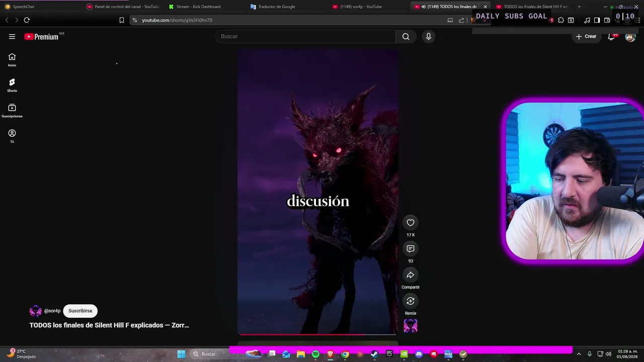Open a new browser tab
Viewport: 644px width, 362px height.
point(579,7)
